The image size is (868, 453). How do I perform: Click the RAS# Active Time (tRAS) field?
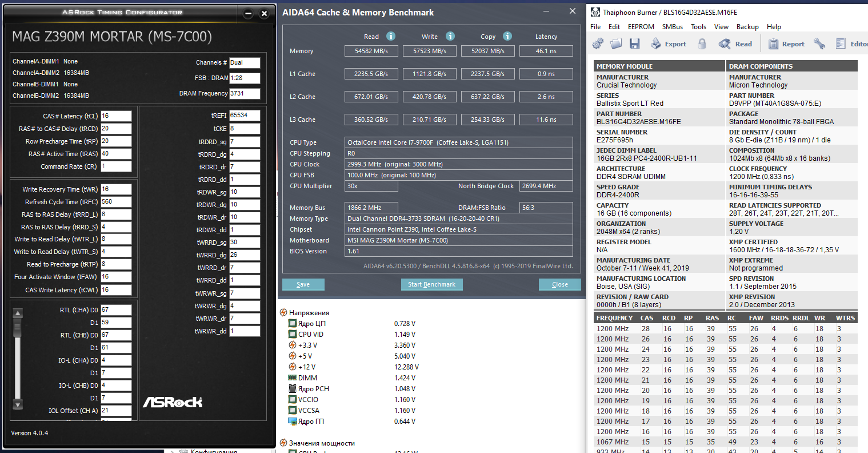[x=116, y=154]
